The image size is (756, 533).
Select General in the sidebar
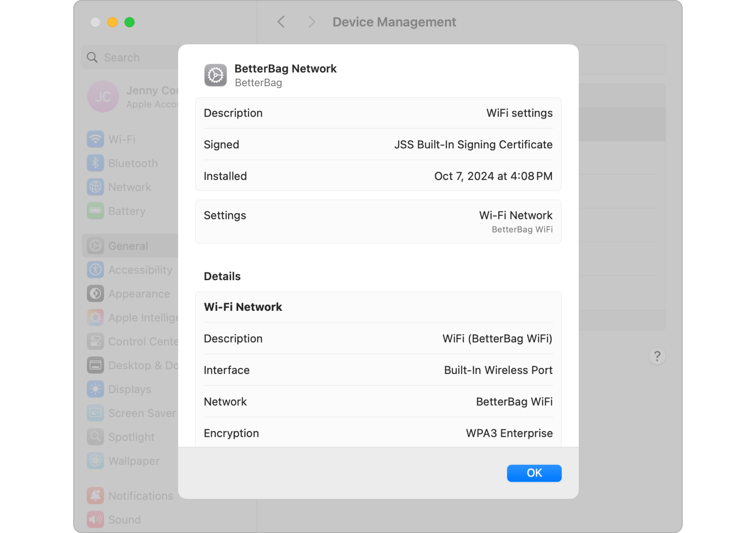click(x=128, y=246)
